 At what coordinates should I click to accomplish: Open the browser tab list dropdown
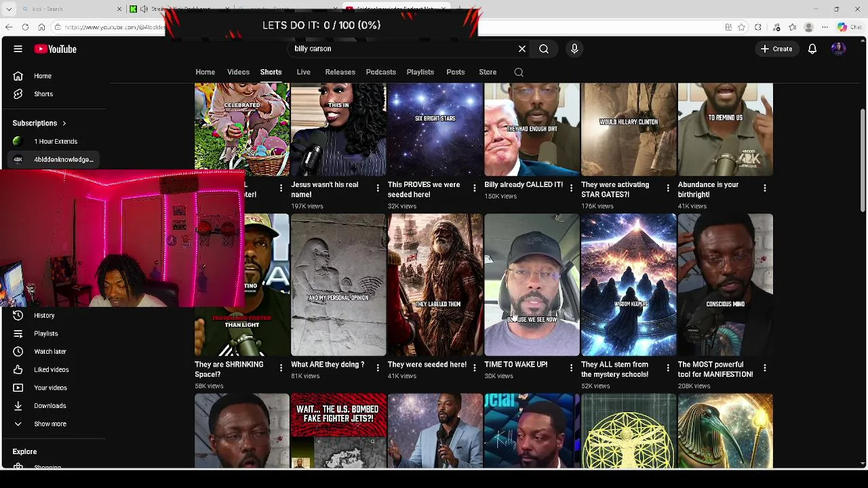point(9,9)
